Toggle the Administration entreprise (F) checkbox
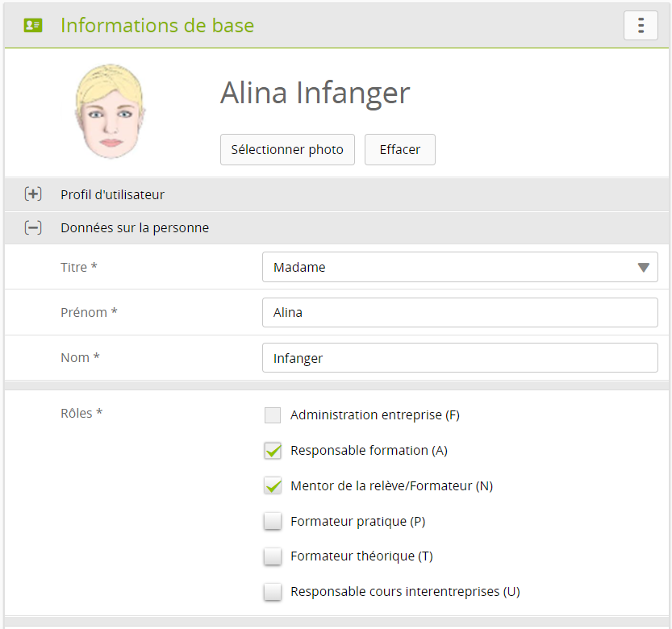Screen dimensions: 672x629 [273, 415]
